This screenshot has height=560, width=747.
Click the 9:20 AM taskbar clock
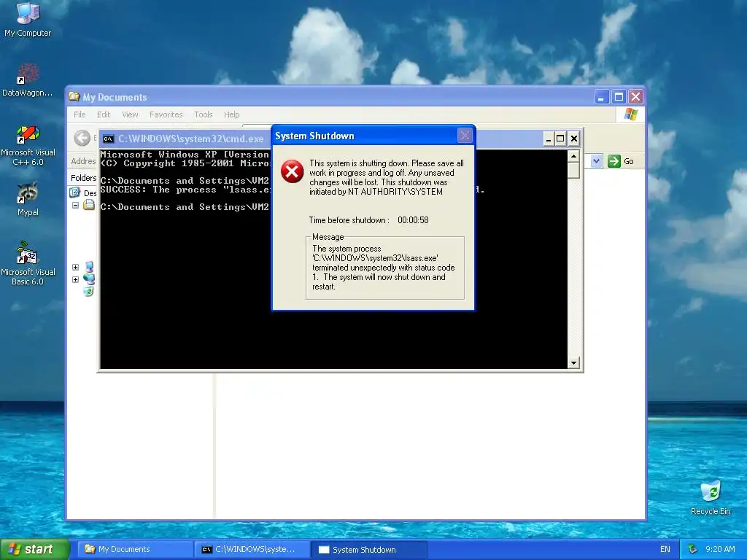pyautogui.click(x=720, y=550)
